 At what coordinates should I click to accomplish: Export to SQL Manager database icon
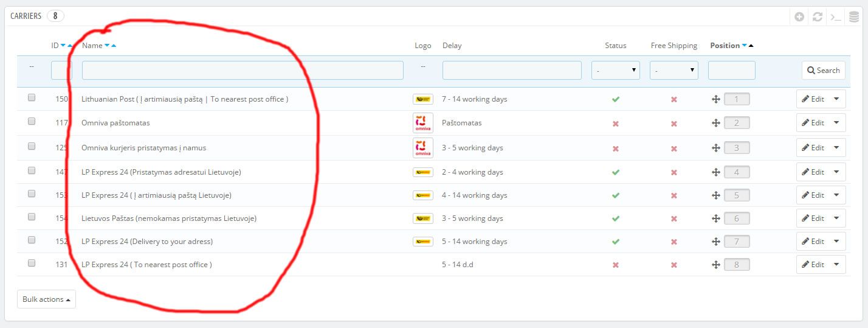[x=854, y=16]
